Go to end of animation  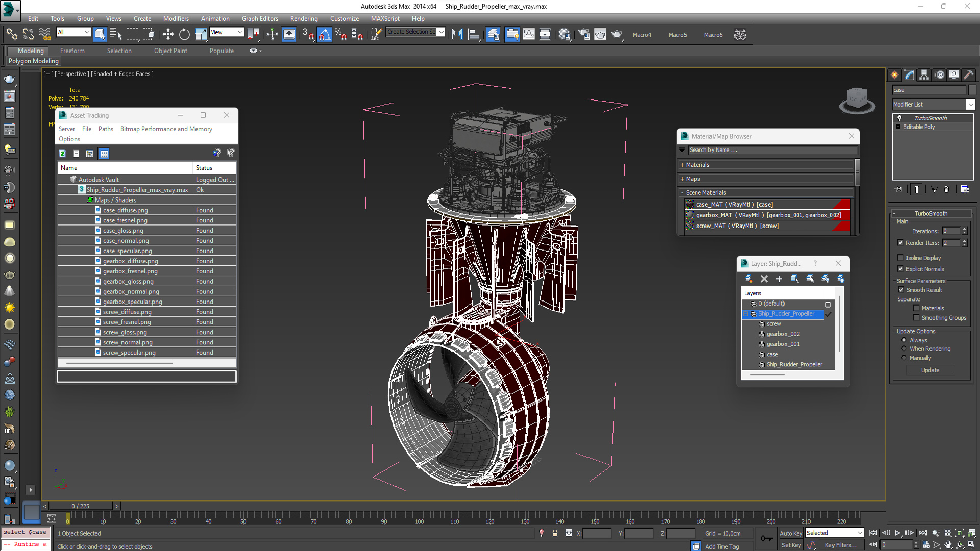(x=922, y=533)
